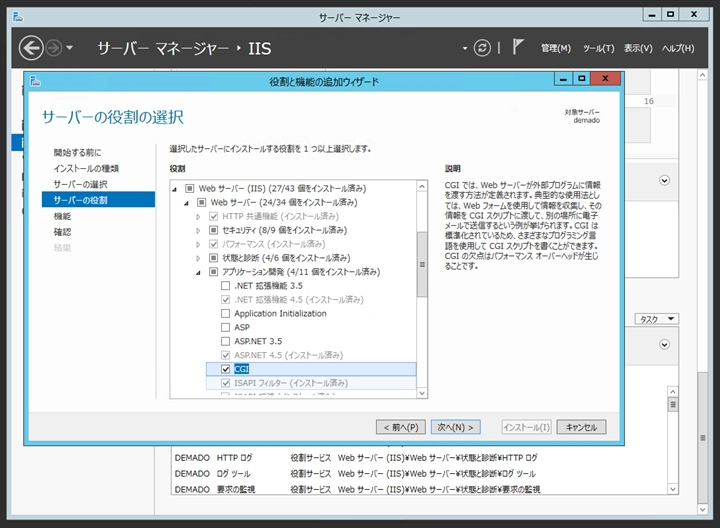
Task: Select the サーバーの役割 wizard step
Action: 98,200
